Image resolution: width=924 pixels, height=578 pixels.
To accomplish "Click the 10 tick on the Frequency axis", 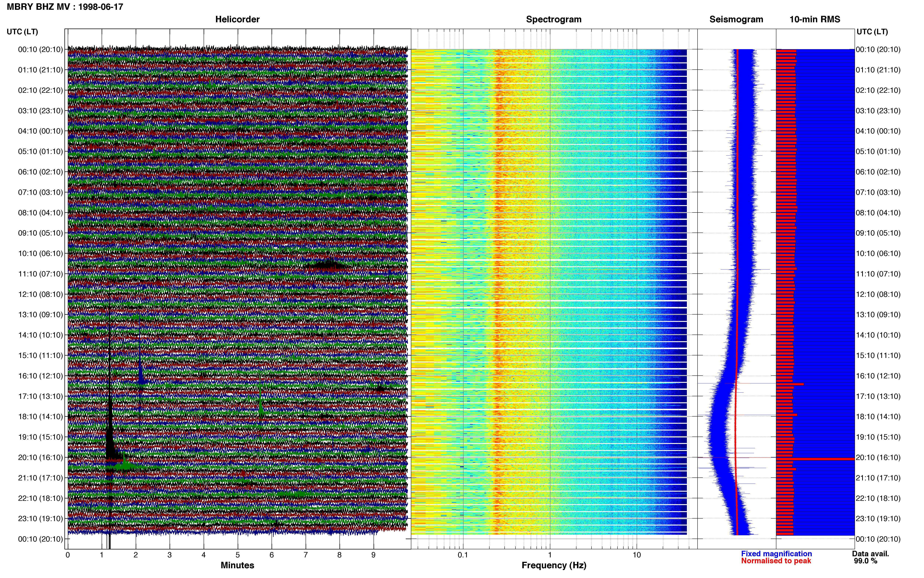I will point(637,555).
